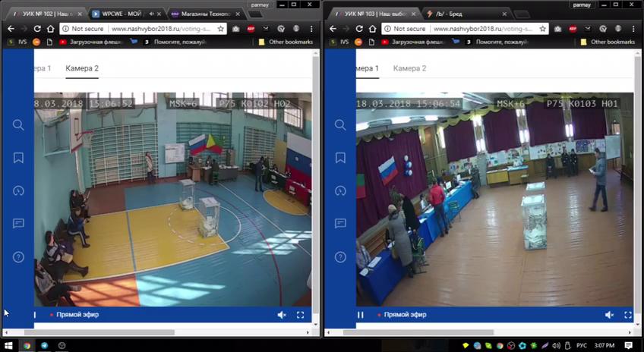Open Chrome three-dot menu in left window
Image resolution: width=644 pixels, height=352 pixels.
311,29
